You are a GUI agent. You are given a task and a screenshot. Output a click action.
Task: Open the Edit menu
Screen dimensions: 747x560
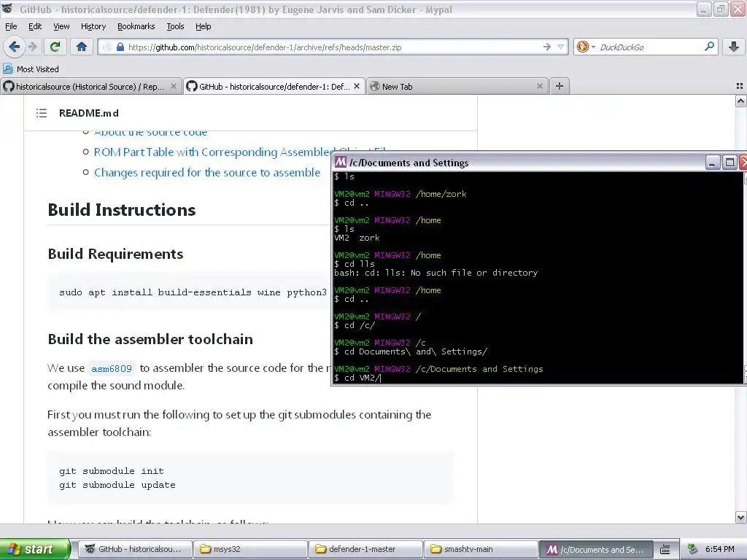pyautogui.click(x=35, y=26)
